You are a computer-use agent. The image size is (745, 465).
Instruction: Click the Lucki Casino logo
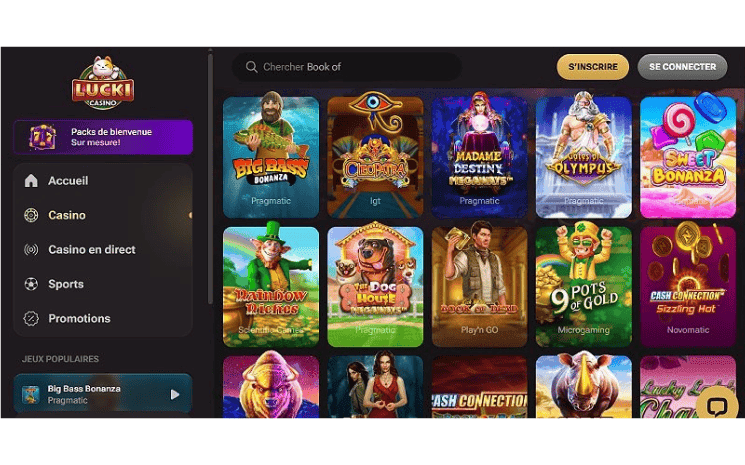point(103,83)
